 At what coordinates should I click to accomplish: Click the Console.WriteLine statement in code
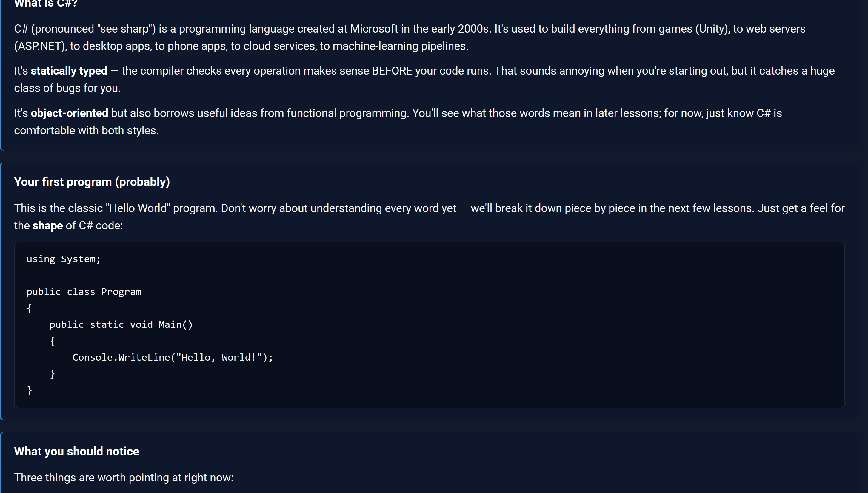pos(173,358)
